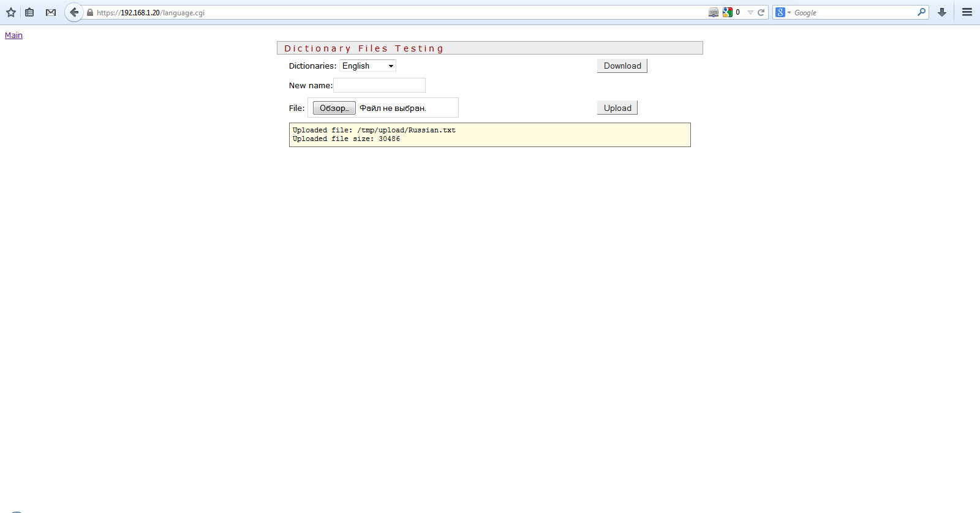Reload the page with the refresh icon
The width and height of the screenshot is (980, 513).
pyautogui.click(x=761, y=12)
